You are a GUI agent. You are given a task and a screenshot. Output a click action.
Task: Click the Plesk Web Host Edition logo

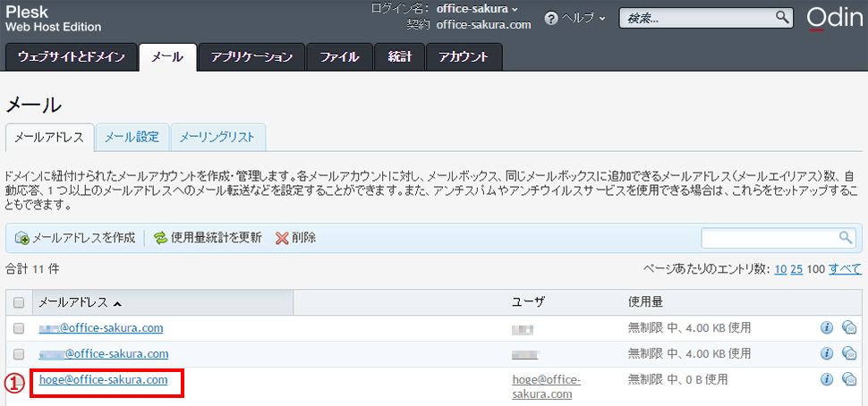tap(54, 18)
